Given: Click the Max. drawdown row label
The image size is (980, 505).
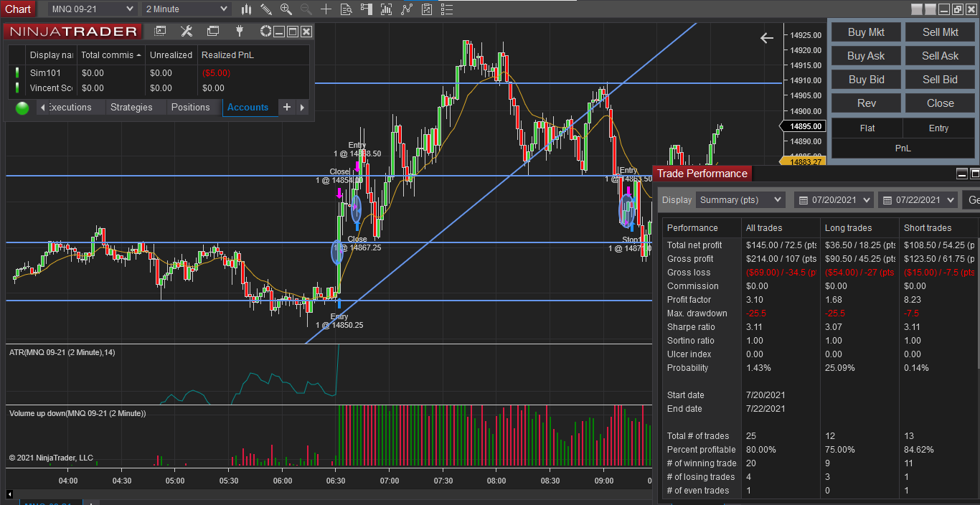Looking at the screenshot, I should point(697,313).
